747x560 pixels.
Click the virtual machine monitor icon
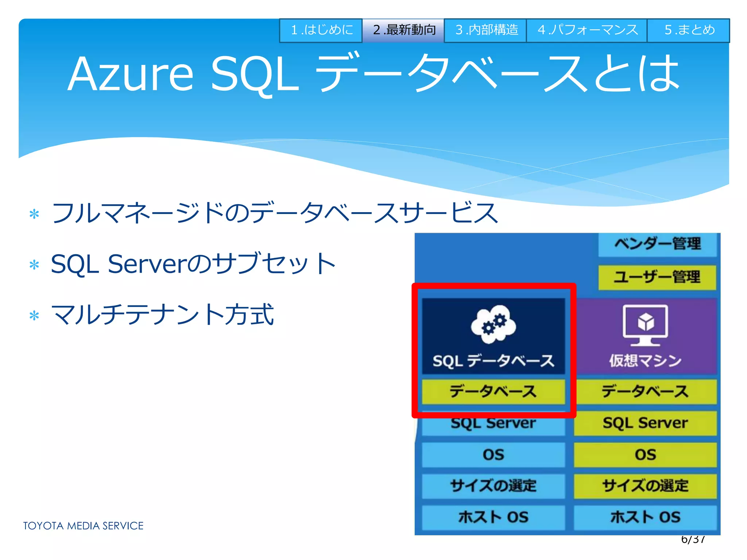click(645, 325)
